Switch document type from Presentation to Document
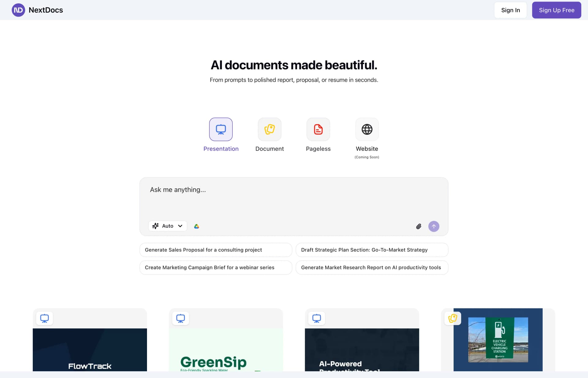The image size is (588, 378). [x=269, y=135]
